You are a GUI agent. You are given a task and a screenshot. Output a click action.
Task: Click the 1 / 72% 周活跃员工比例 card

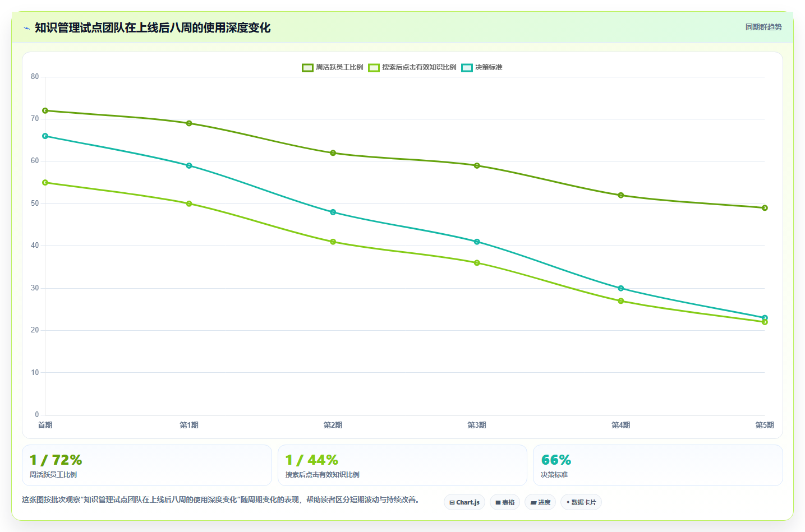point(147,465)
